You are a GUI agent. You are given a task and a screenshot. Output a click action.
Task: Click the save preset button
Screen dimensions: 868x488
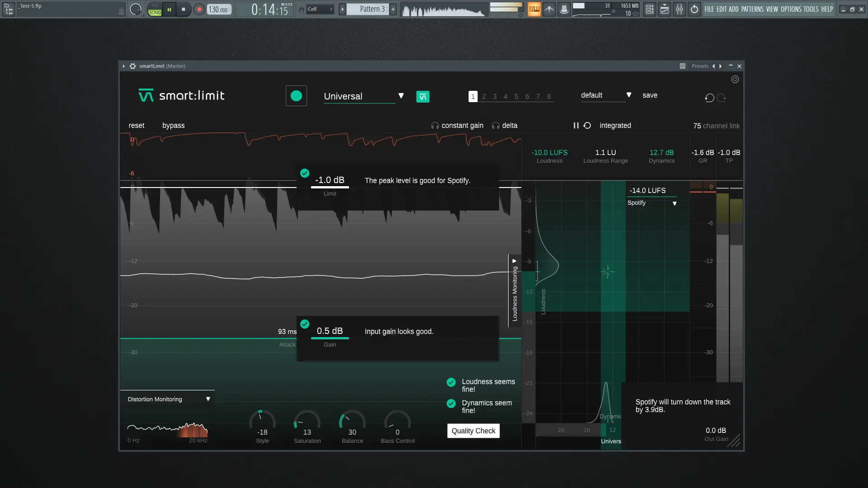650,95
